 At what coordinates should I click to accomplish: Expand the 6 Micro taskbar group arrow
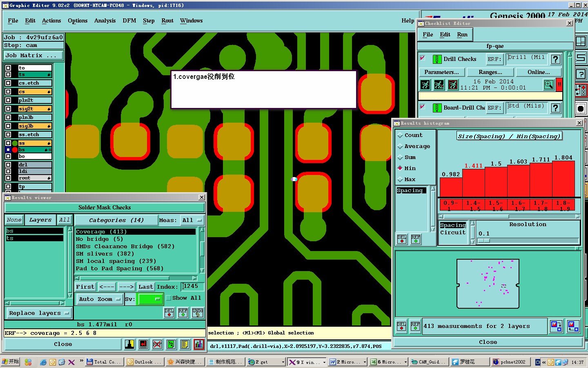(x=405, y=362)
